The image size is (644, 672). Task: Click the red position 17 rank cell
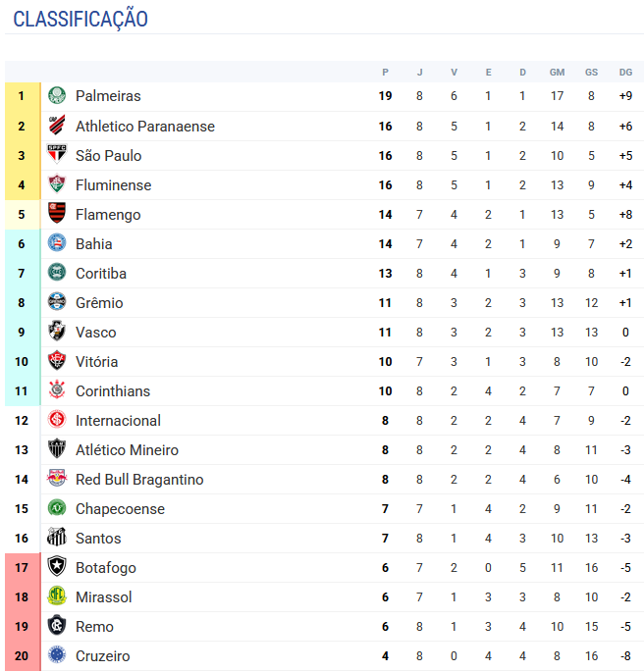pos(22,567)
